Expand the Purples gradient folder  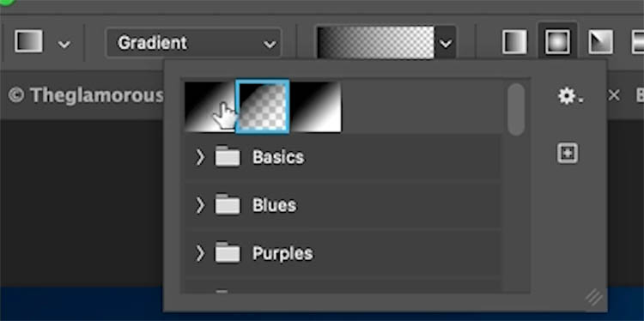(200, 253)
